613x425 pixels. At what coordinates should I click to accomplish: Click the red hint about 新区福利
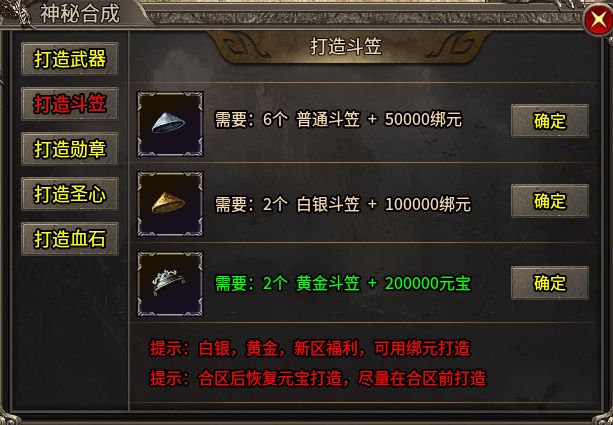pyautogui.click(x=310, y=348)
